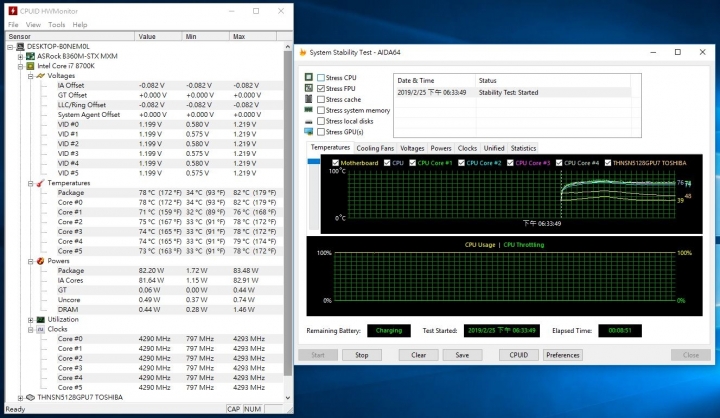Viewport: 720px width, 418px height.
Task: Switch to the Clocks tab in AIDA64
Action: point(467,148)
